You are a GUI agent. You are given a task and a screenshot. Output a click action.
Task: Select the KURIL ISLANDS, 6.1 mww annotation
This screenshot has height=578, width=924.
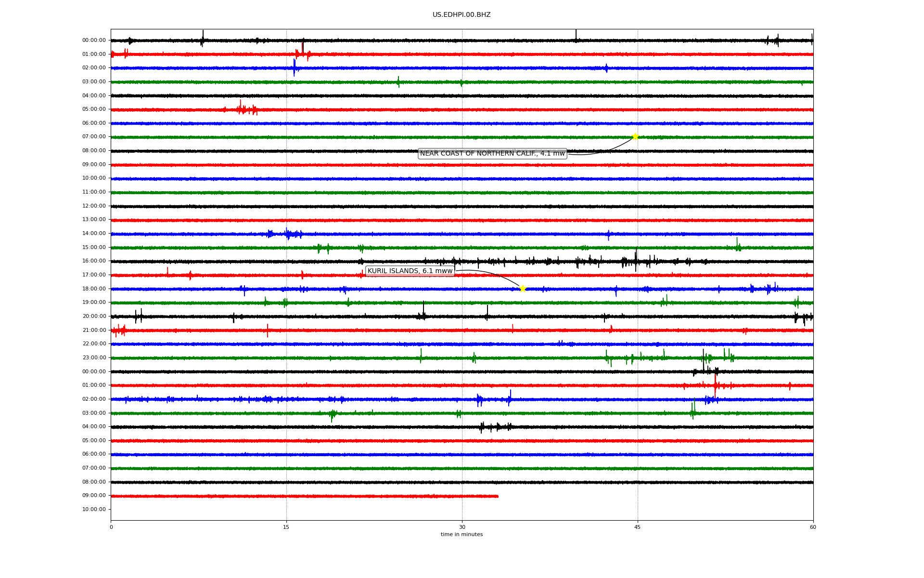point(410,271)
